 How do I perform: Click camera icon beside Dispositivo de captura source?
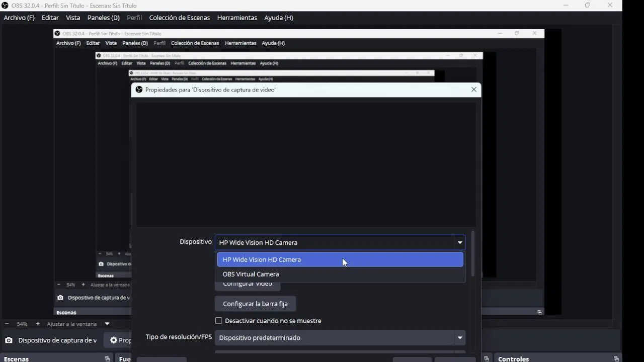9,340
